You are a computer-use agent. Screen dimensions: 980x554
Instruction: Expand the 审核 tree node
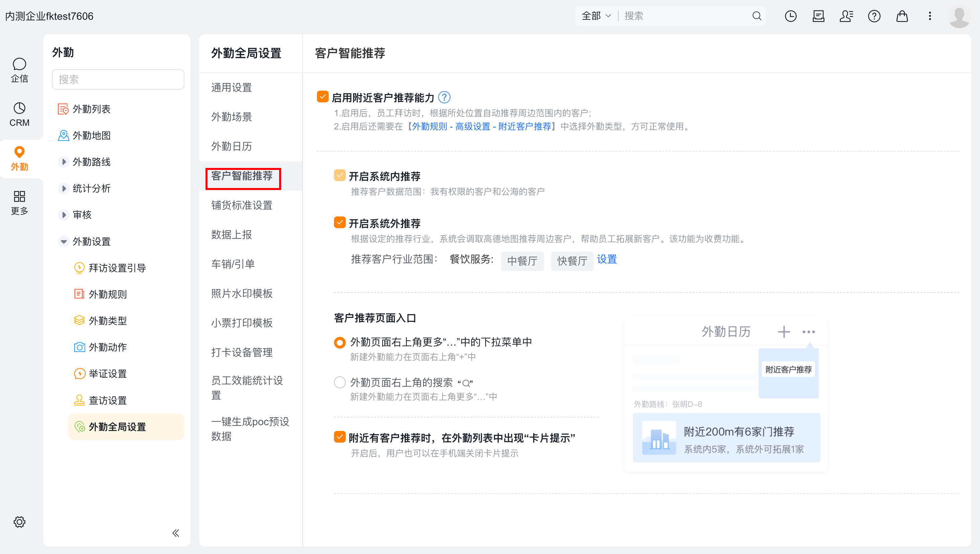point(64,214)
